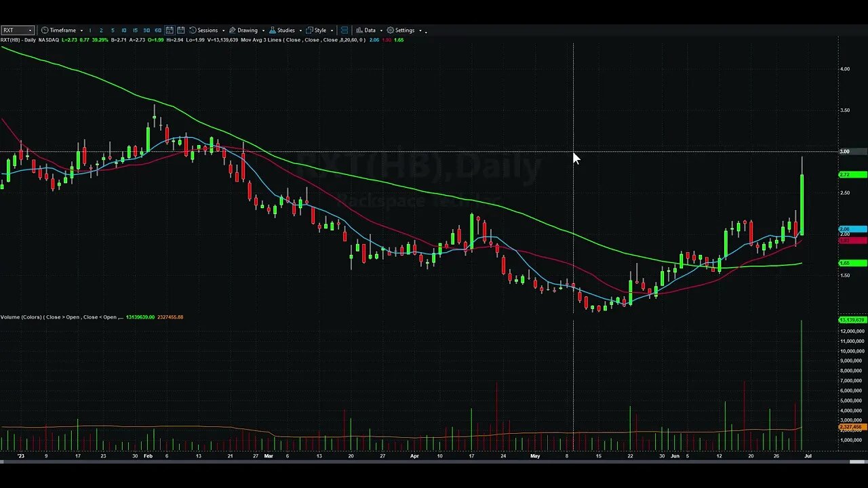Click the Mar date axis label
868x488 pixels.
(x=268, y=456)
